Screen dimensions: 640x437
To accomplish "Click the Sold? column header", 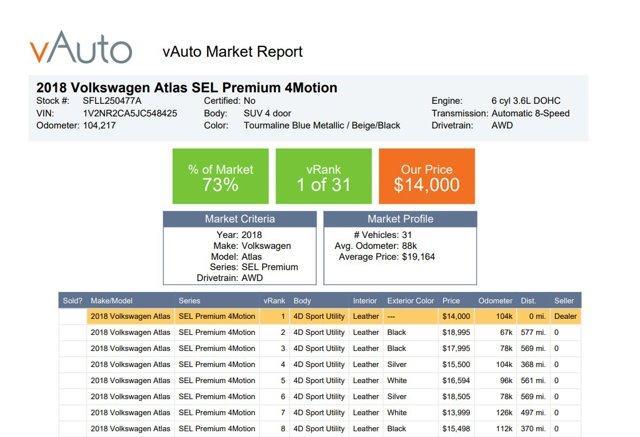I will pyautogui.click(x=73, y=300).
